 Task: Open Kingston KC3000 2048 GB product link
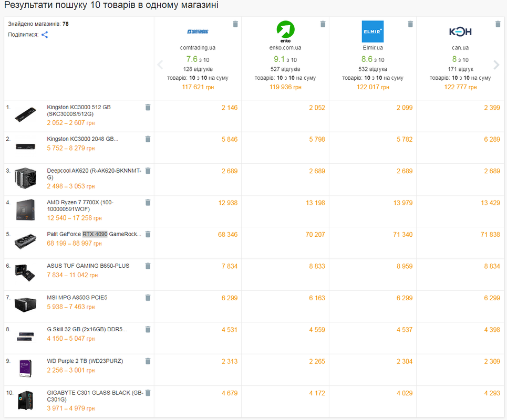(82, 139)
